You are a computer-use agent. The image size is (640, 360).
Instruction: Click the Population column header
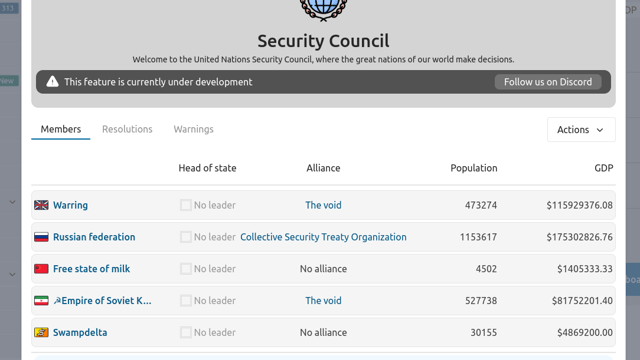pyautogui.click(x=474, y=168)
